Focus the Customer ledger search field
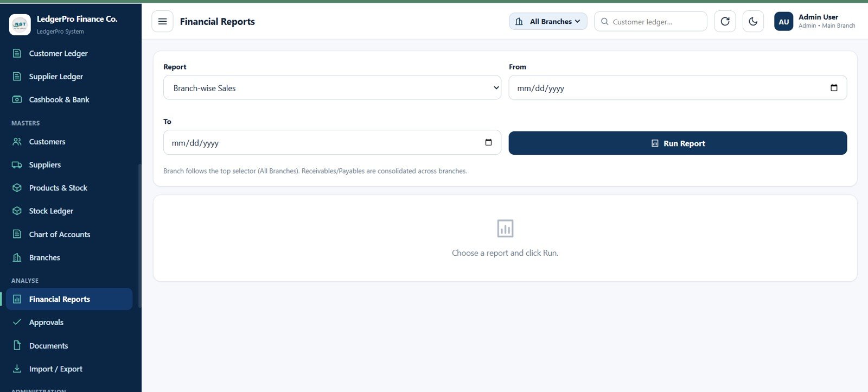 (x=650, y=22)
